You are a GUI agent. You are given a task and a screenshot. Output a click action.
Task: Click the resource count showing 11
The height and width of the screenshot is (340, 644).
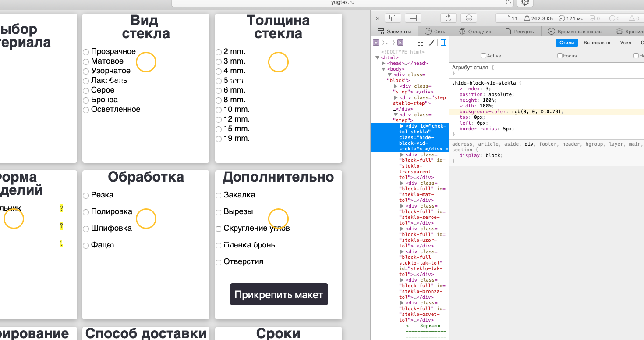(x=511, y=18)
